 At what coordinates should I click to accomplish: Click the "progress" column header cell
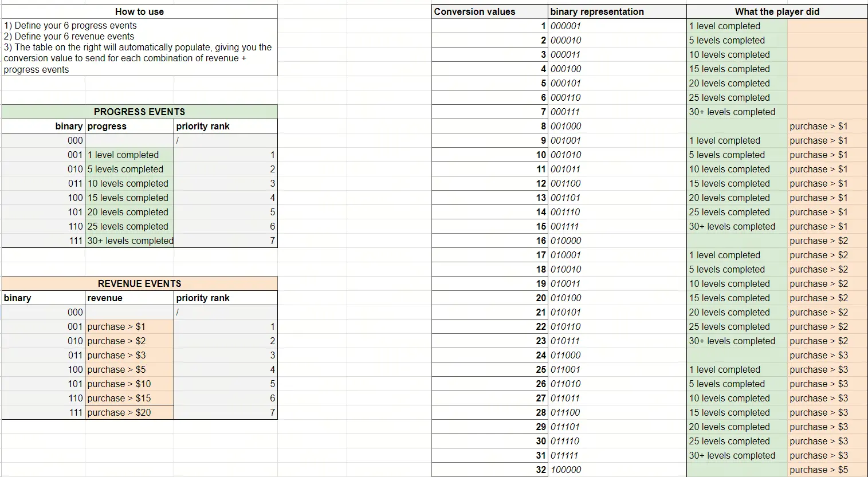(129, 126)
